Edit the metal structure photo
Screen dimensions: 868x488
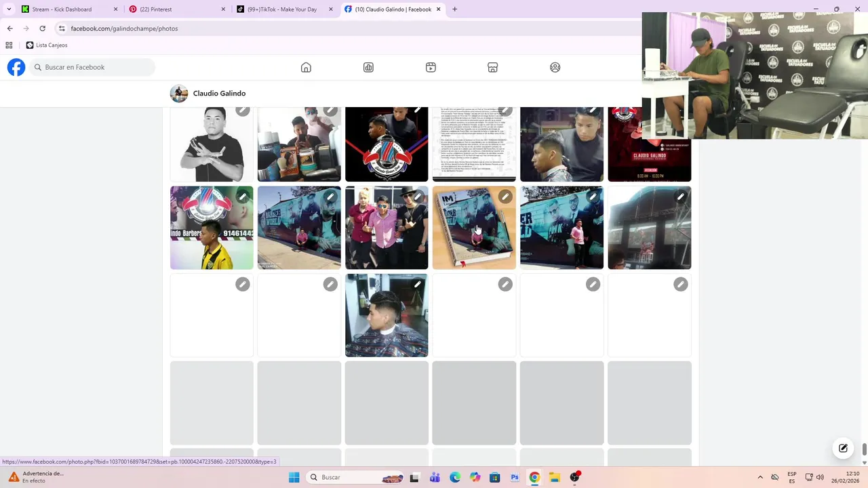point(680,197)
